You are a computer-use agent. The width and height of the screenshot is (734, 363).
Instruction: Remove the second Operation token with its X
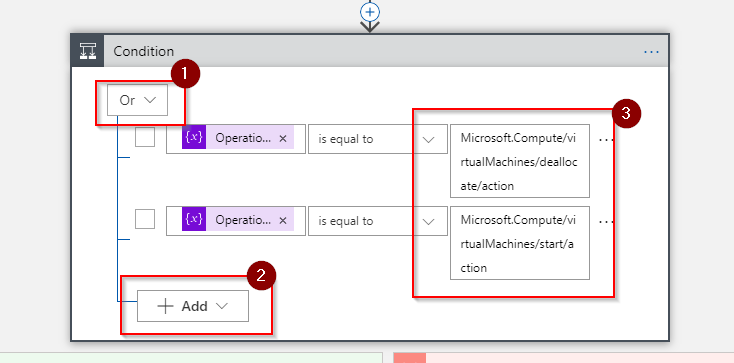(283, 221)
